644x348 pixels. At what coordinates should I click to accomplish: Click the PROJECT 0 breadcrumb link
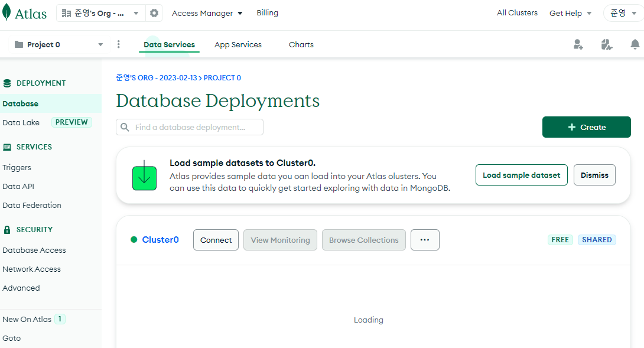coord(222,77)
